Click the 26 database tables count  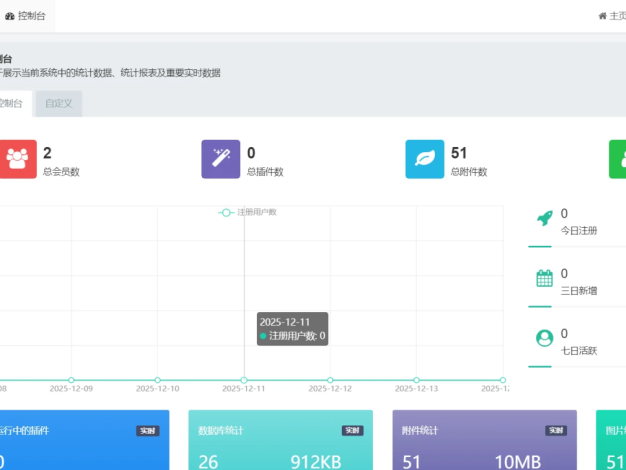coord(208,462)
